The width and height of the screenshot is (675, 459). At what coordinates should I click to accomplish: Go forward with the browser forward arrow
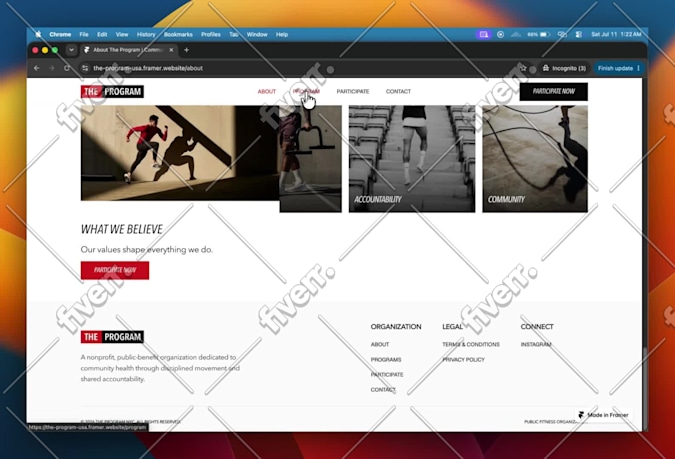(x=52, y=68)
